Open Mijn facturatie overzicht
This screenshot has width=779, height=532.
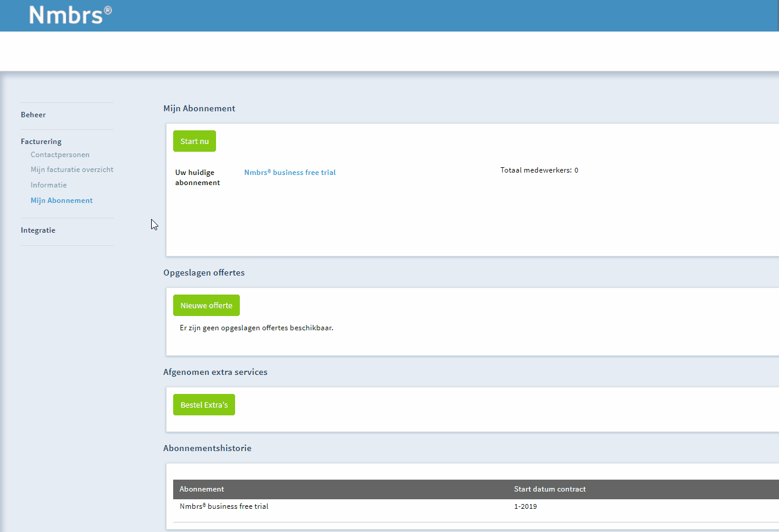pos(72,170)
